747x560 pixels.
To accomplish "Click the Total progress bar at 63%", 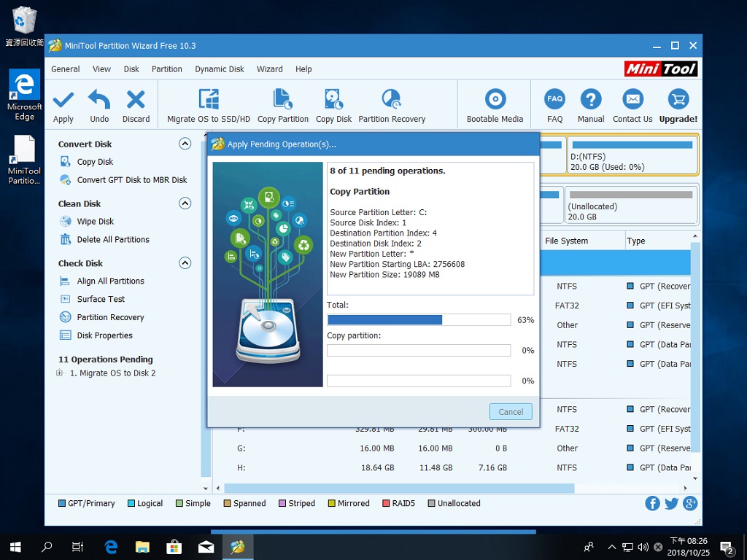I will tap(419, 320).
